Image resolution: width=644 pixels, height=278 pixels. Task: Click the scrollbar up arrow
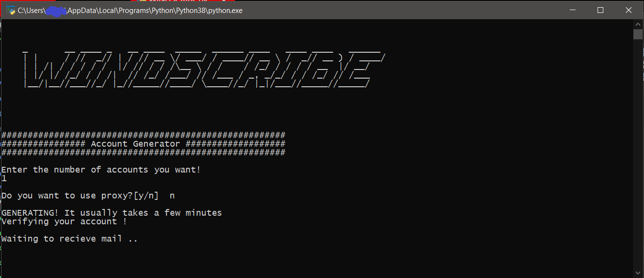[638, 24]
